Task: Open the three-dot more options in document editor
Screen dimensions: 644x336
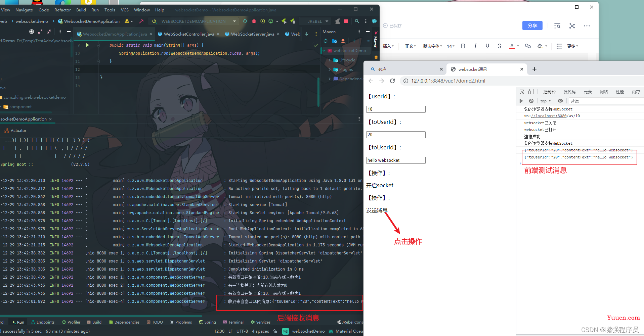Action: (x=587, y=26)
